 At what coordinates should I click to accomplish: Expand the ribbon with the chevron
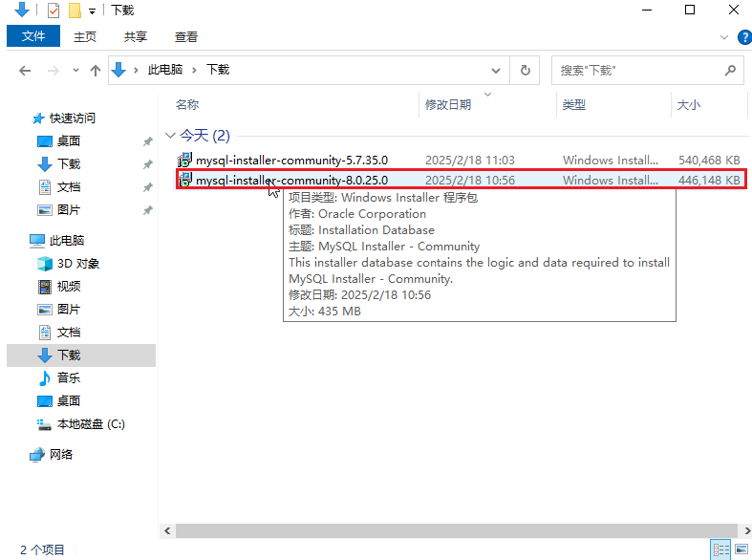pos(724,37)
